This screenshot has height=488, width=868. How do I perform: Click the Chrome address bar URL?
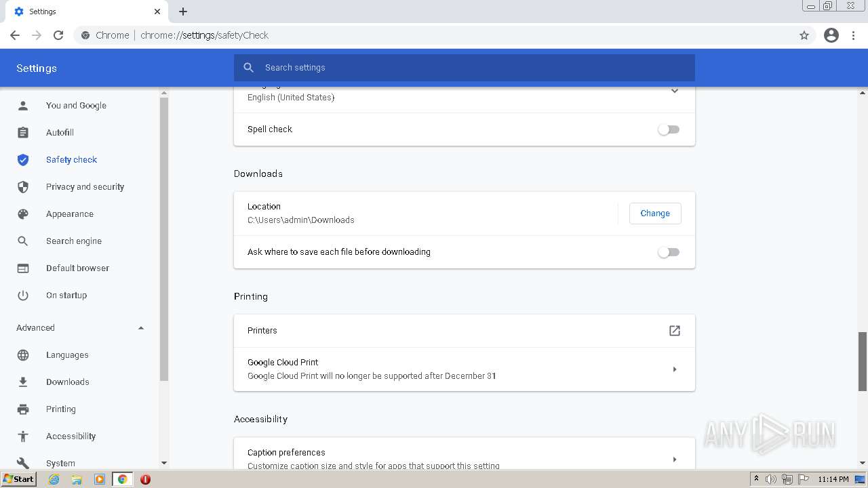204,35
